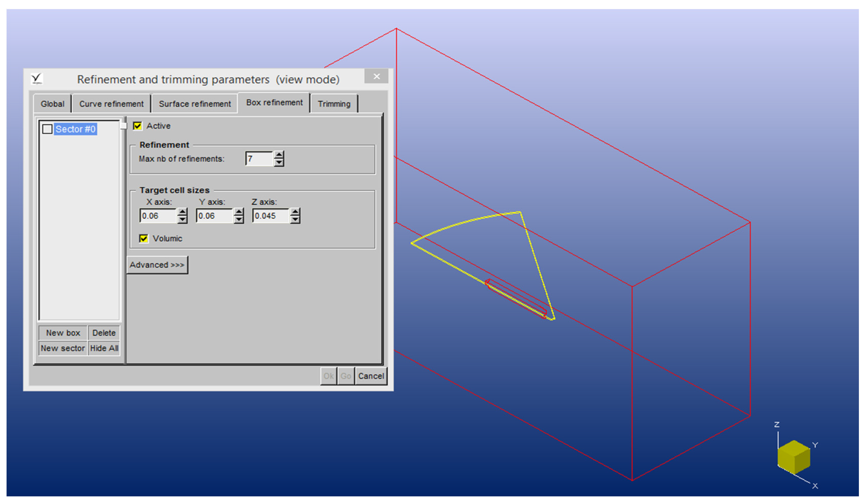The width and height of the screenshot is (865, 504).
Task: Click the dialog title bar app icon
Action: click(x=37, y=79)
